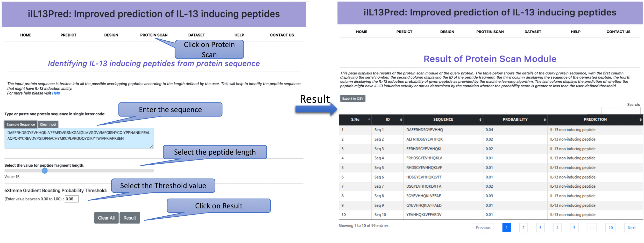Image resolution: width=644 pixels, height=243 pixels.
Task: Click the Clear All button
Action: pos(106,218)
